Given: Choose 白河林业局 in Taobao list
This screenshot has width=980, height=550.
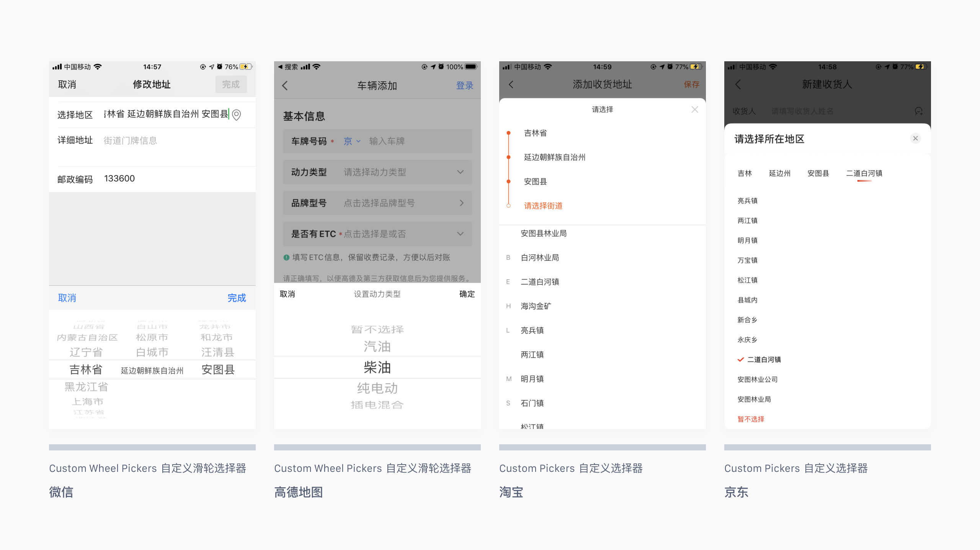Looking at the screenshot, I should 540,258.
